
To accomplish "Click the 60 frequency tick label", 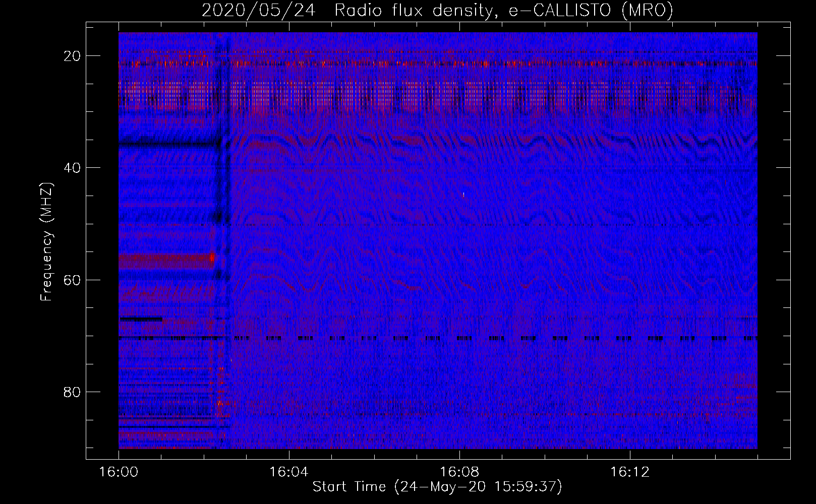I will 73,280.
